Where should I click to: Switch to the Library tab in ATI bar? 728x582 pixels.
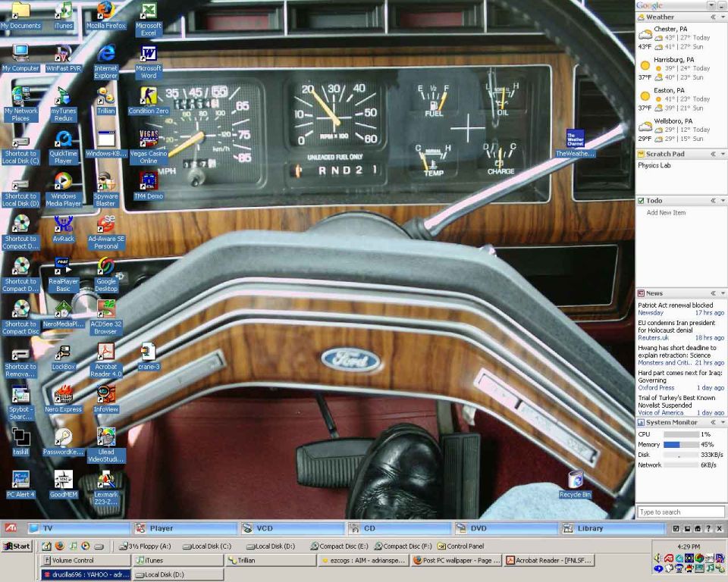pos(613,528)
